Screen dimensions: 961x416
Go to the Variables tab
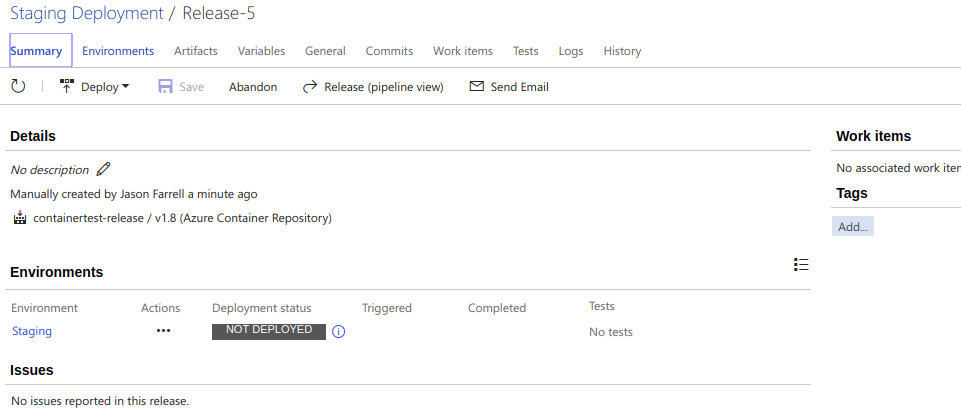pyautogui.click(x=261, y=51)
